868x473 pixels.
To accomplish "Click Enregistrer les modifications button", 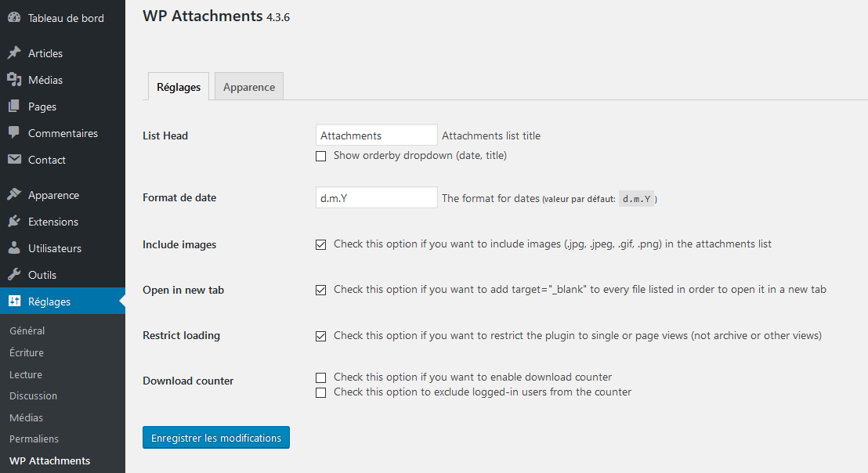I will (216, 438).
